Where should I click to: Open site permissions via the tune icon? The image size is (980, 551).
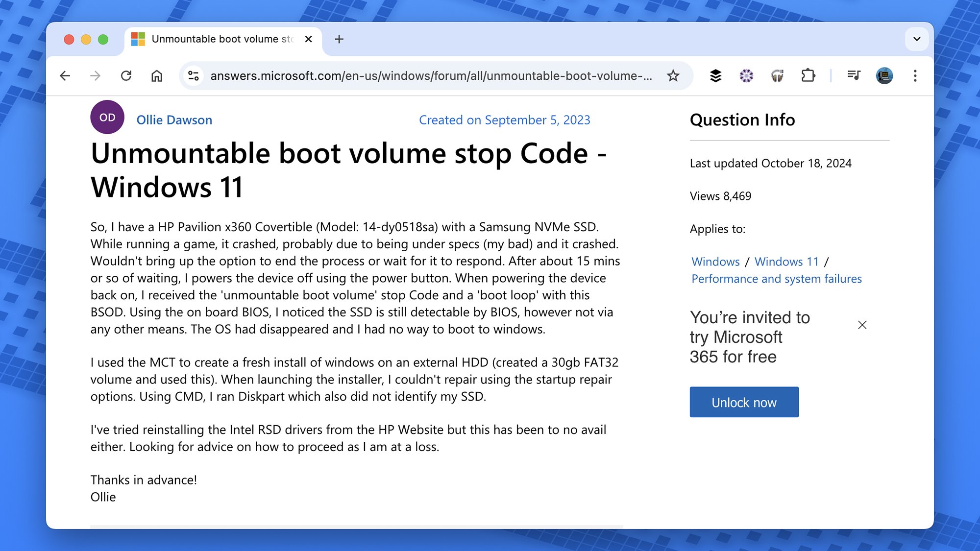tap(193, 75)
